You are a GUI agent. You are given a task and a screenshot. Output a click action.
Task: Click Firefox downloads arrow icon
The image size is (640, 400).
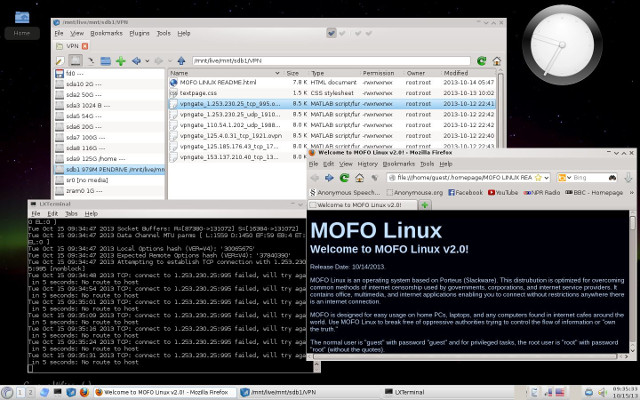[x=628, y=177]
